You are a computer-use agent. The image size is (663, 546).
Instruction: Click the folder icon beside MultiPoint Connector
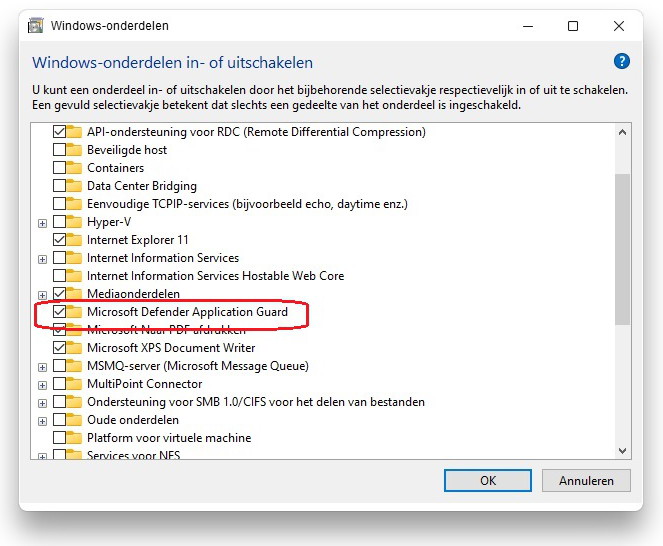pos(74,384)
